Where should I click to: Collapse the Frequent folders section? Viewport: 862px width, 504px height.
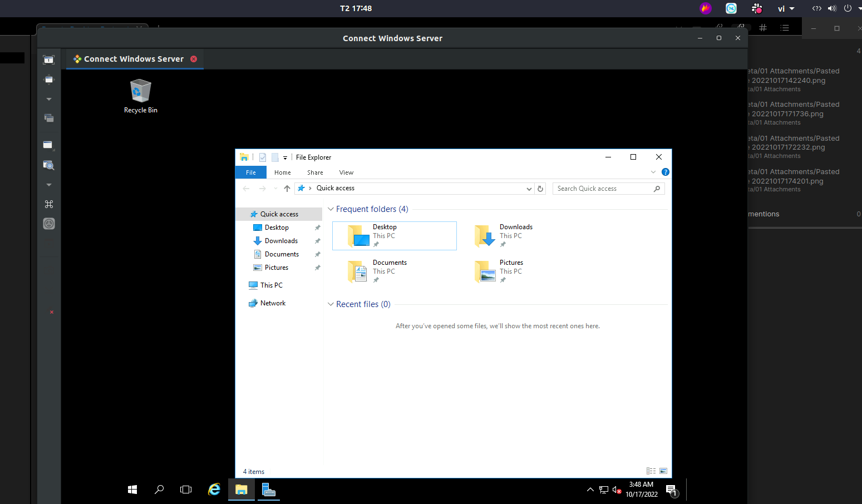331,209
